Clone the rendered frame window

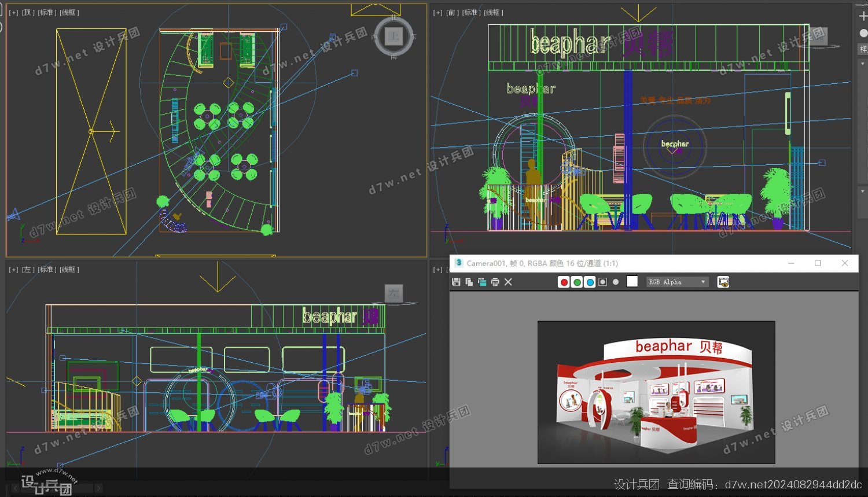click(x=482, y=282)
